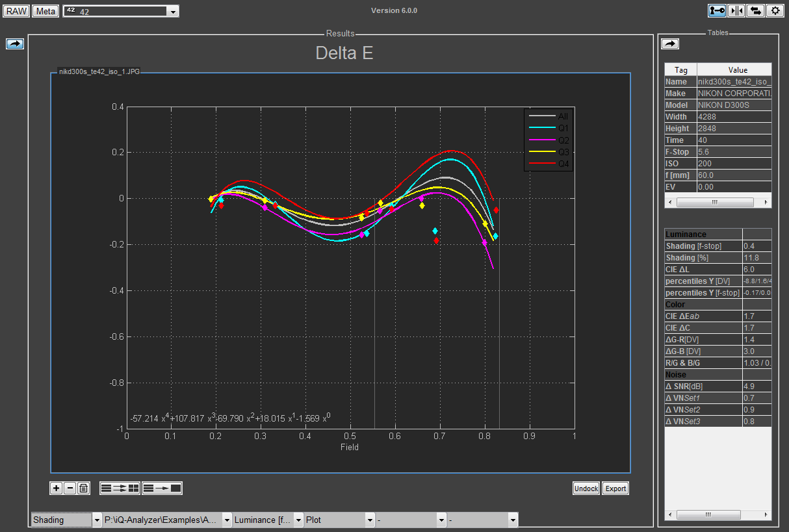Open settings with the gear icon

(775, 10)
